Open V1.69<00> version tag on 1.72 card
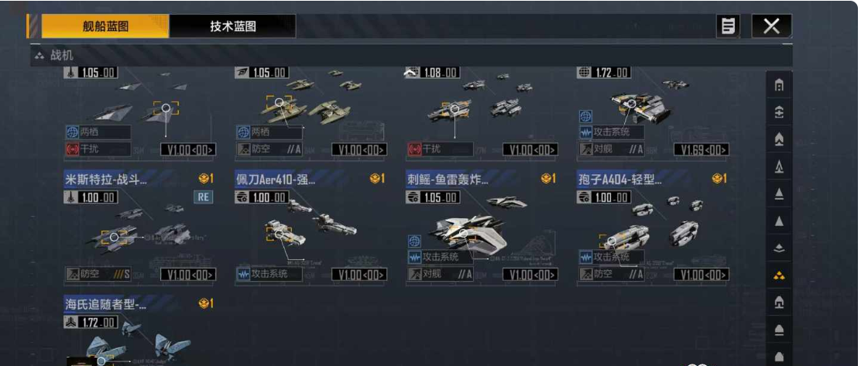This screenshot has width=868, height=366. coord(702,149)
